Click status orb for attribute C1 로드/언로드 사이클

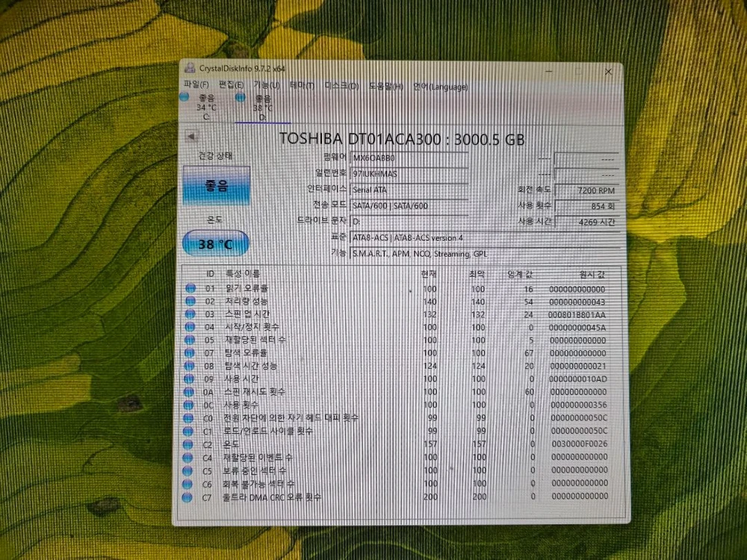[188, 431]
